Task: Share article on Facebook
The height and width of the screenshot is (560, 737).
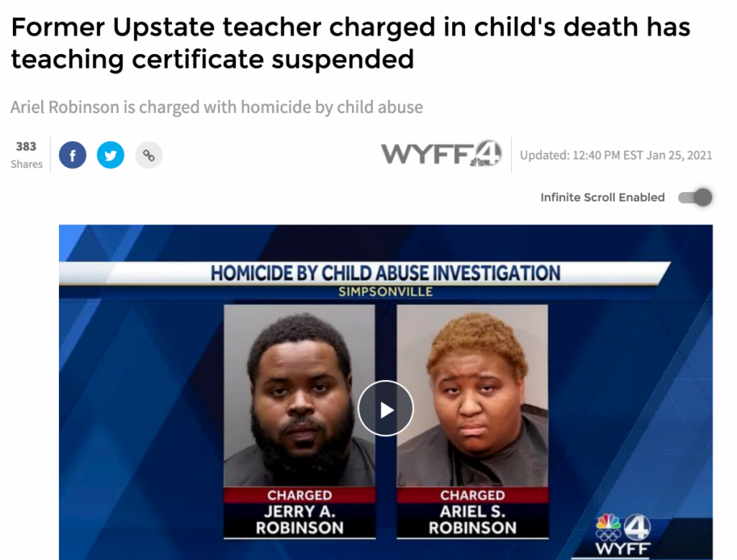Action: (73, 155)
